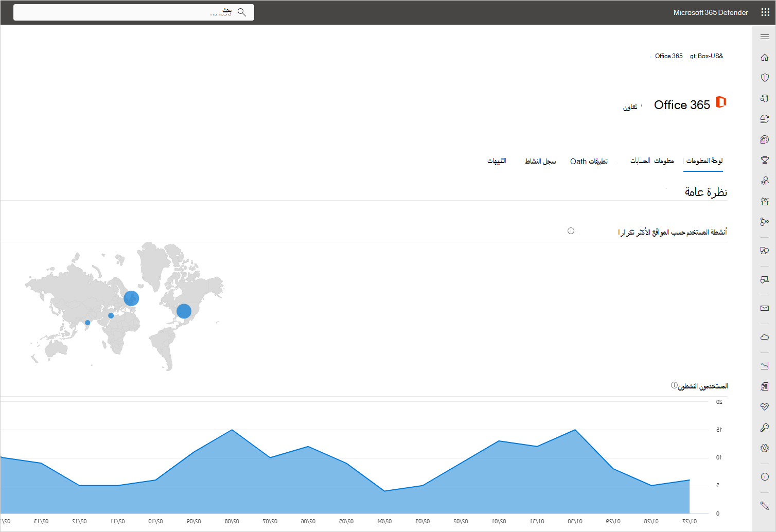Click the pencil (customize navigation) sidebar icon
The image size is (776, 532).
coord(765,505)
